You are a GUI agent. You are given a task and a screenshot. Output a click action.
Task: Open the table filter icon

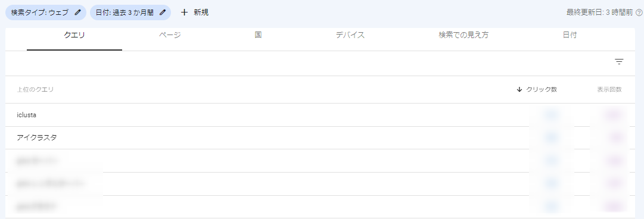click(619, 62)
